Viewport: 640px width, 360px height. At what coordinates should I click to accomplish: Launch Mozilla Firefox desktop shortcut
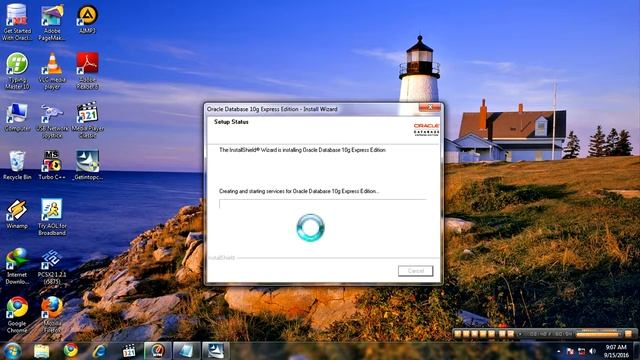tap(52, 314)
